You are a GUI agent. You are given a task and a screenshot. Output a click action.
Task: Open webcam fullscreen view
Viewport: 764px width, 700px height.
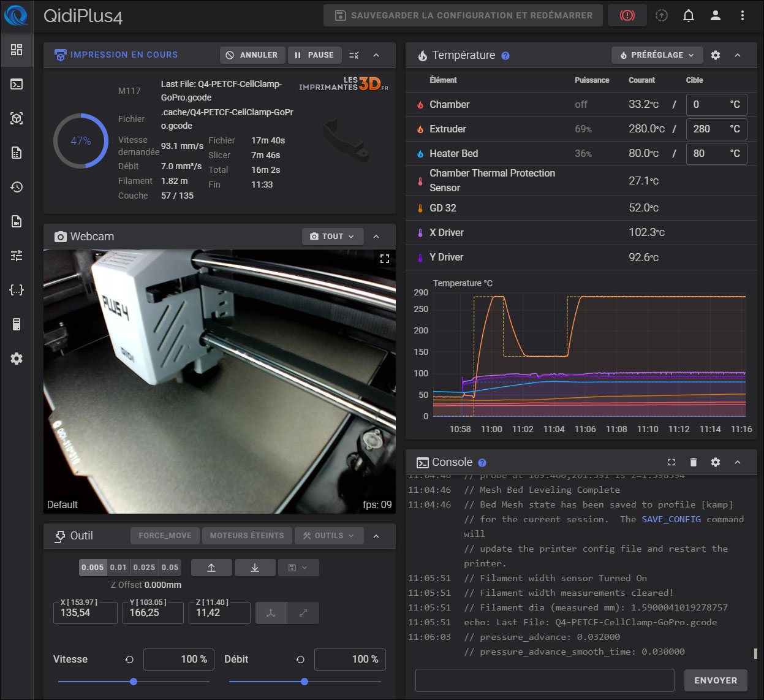pyautogui.click(x=385, y=259)
